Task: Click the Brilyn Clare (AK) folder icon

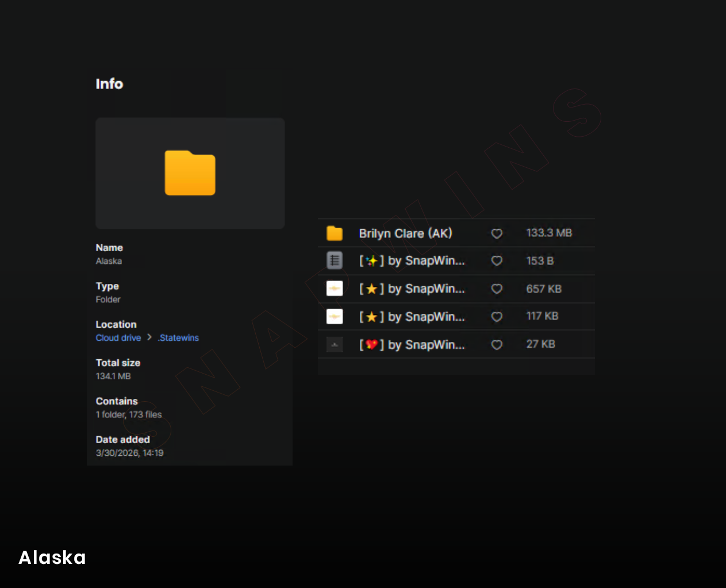Action: coord(335,233)
